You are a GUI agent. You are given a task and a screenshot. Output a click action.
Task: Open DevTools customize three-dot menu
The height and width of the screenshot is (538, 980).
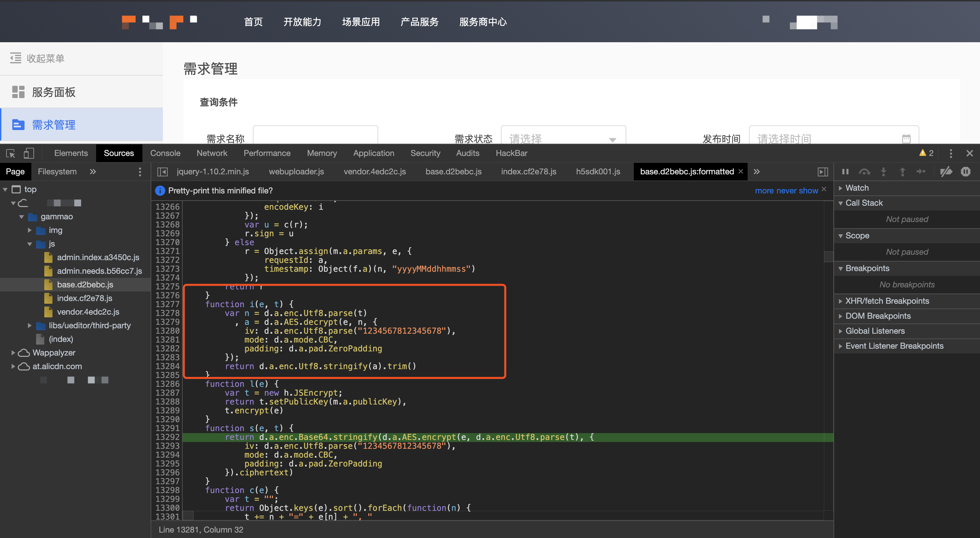click(951, 153)
